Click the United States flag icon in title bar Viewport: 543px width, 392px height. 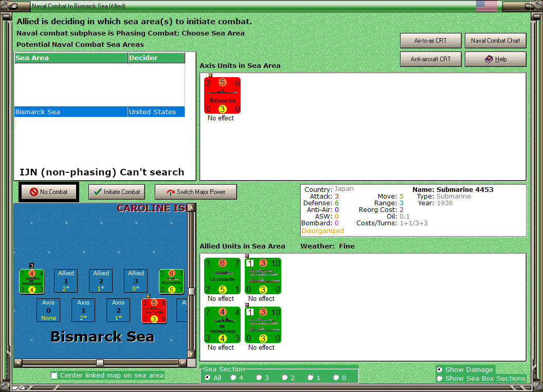coord(486,6)
